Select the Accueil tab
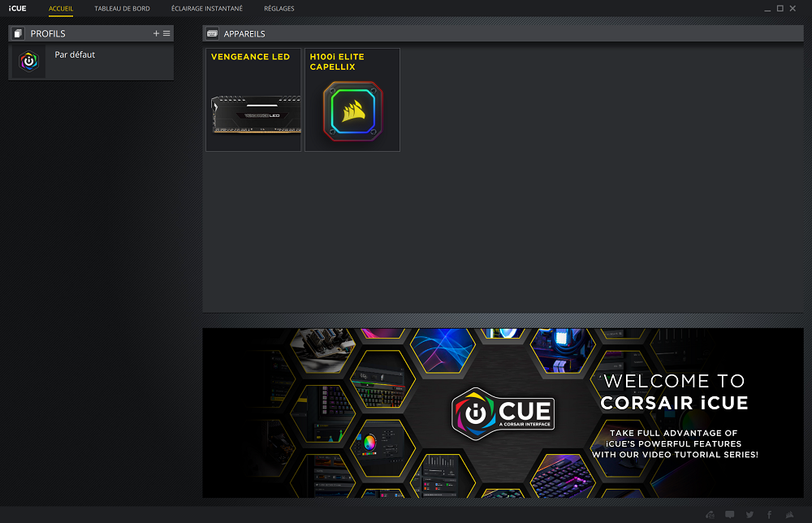Viewport: 812px width, 523px height. [x=61, y=8]
